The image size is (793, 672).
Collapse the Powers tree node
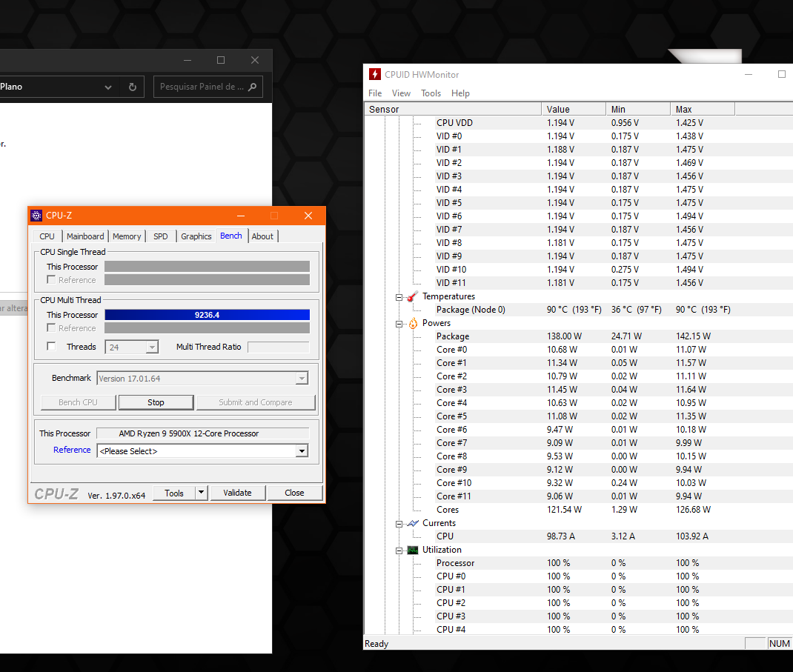399,324
